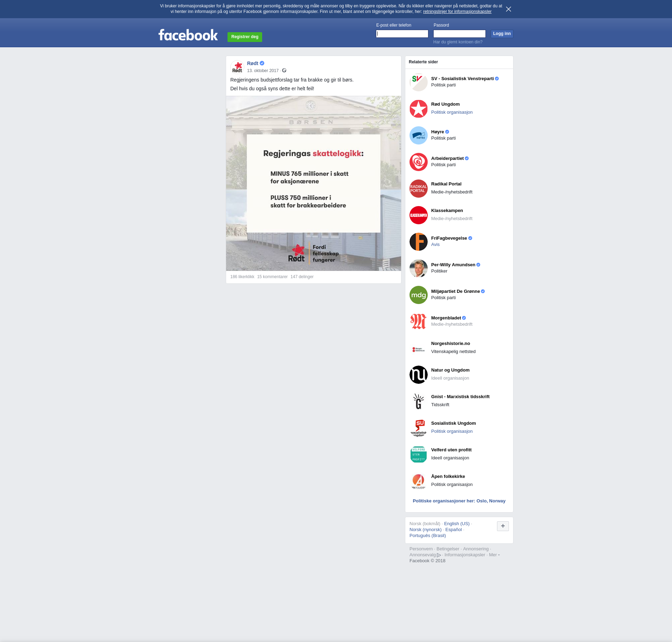Open the Klassekampen red logo
This screenshot has width=672, height=642.
pyautogui.click(x=418, y=215)
